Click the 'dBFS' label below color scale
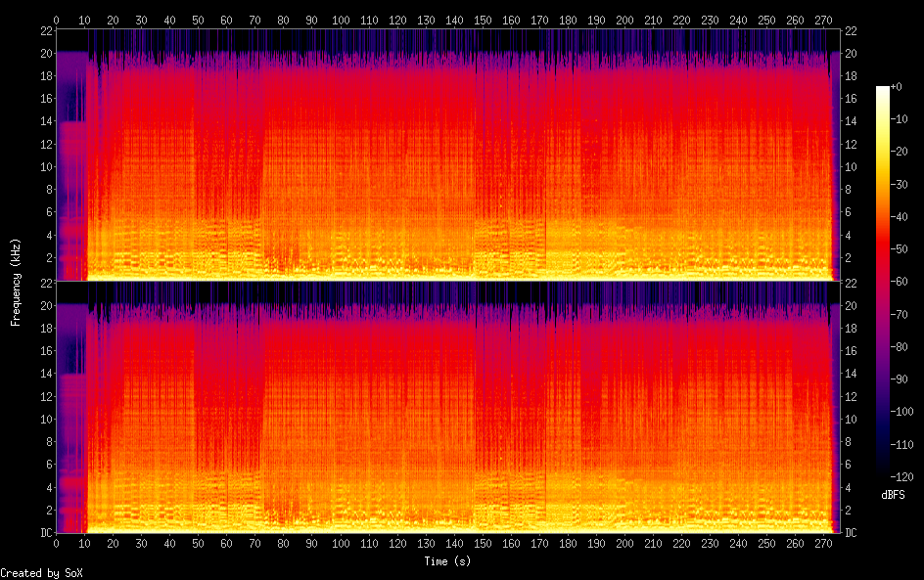 pos(893,496)
